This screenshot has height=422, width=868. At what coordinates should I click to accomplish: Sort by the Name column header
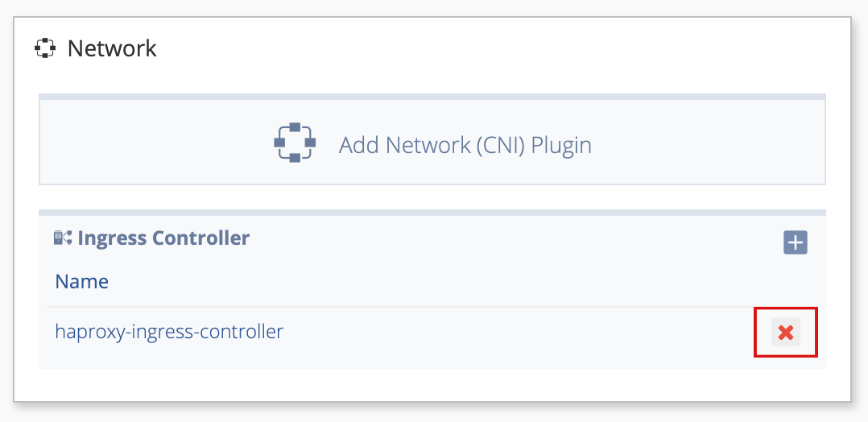tap(82, 282)
